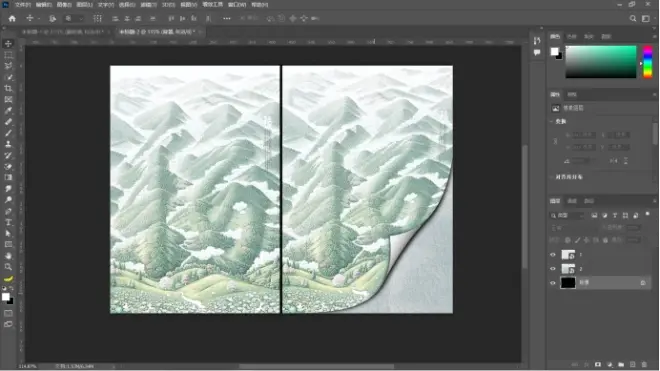Open the Edit menu
660x371 pixels.
[x=43, y=5]
